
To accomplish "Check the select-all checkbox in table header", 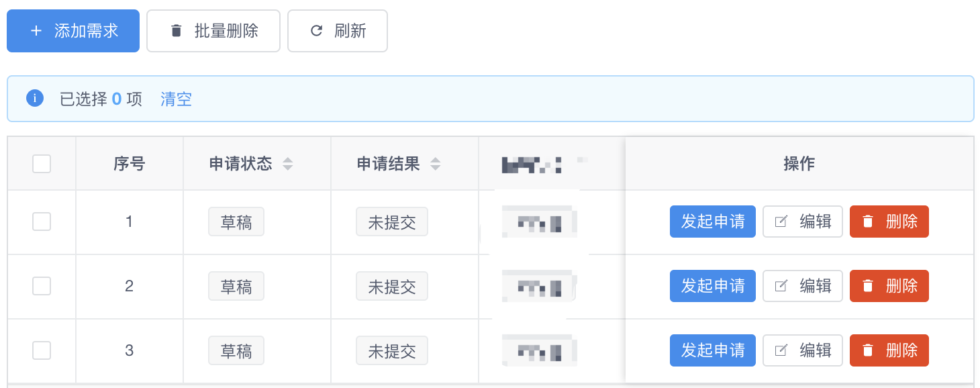I will click(x=41, y=163).
